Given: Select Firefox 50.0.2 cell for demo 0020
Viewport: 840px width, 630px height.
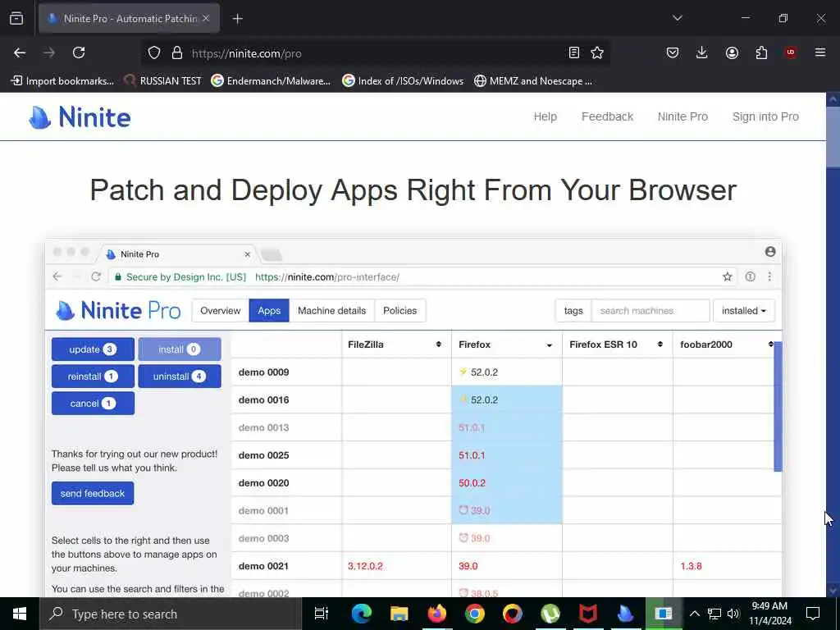Looking at the screenshot, I should click(x=507, y=482).
